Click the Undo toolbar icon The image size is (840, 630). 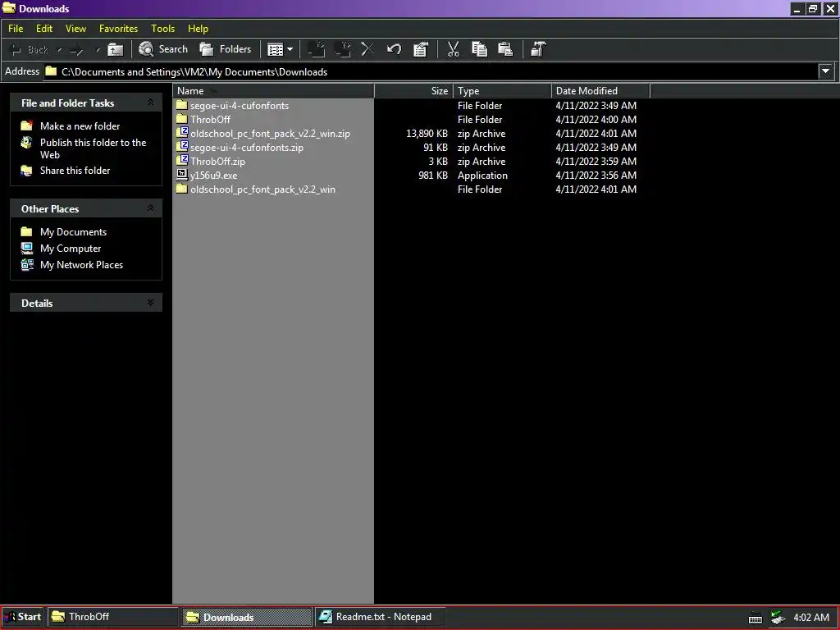tap(395, 49)
